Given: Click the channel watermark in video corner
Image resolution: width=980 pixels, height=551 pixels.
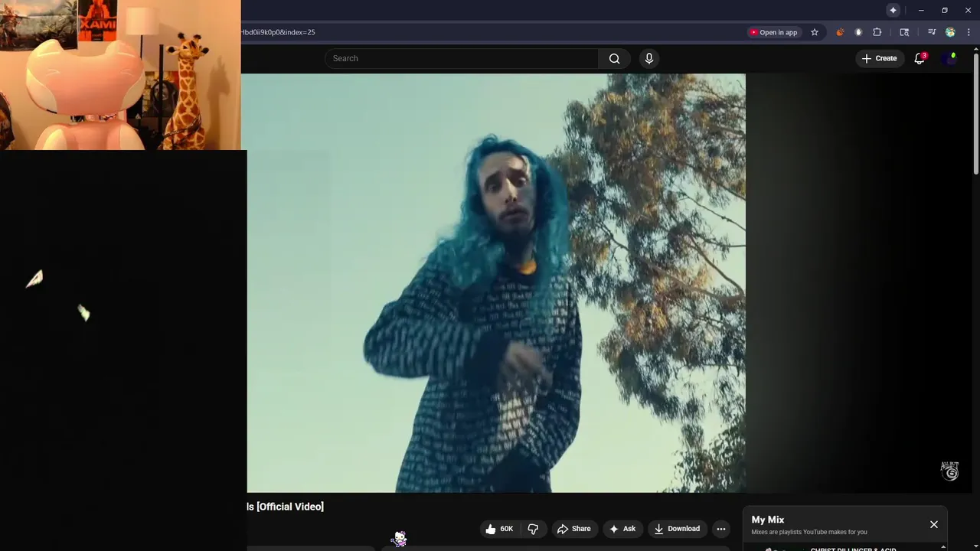Looking at the screenshot, I should [949, 471].
